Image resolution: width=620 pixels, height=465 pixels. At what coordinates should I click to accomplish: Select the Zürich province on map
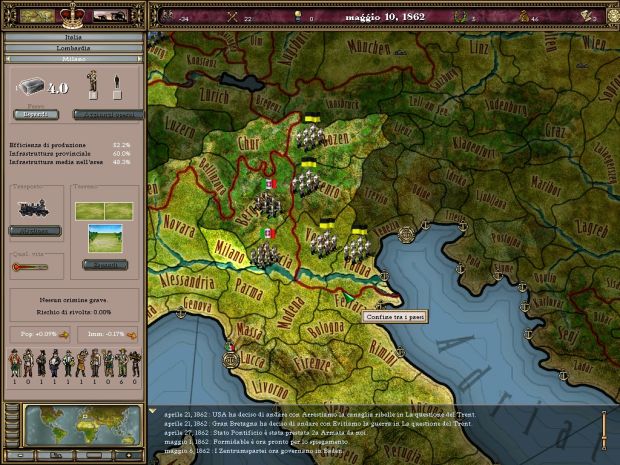214,96
